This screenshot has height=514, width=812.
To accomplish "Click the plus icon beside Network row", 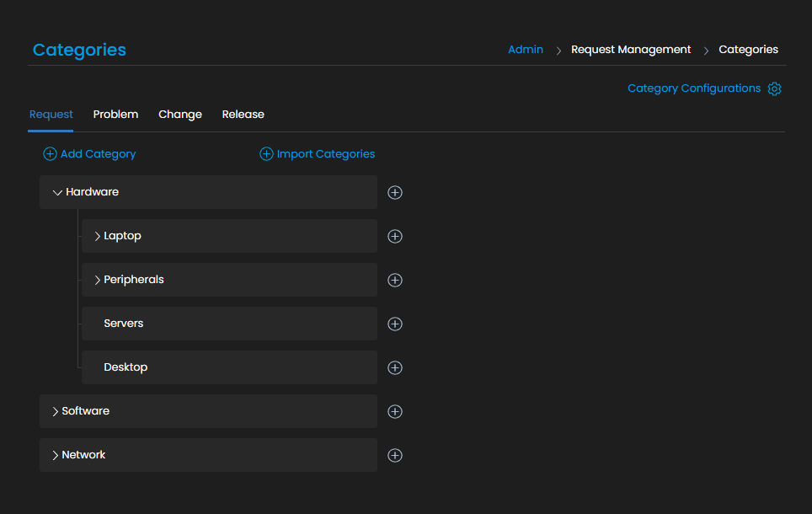I will pos(394,455).
